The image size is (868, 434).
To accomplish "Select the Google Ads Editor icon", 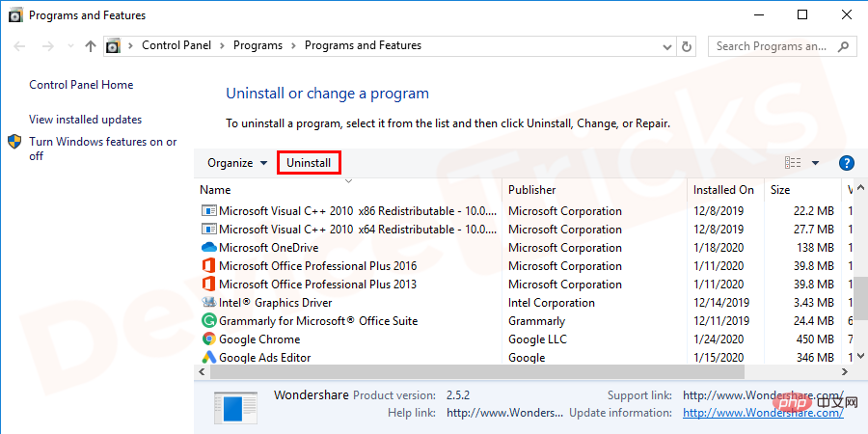I will tap(208, 358).
